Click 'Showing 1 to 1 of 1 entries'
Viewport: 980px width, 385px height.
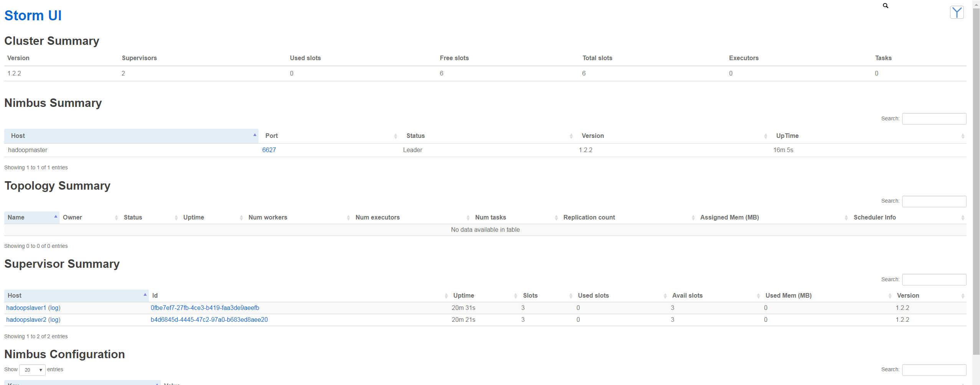[x=36, y=168]
